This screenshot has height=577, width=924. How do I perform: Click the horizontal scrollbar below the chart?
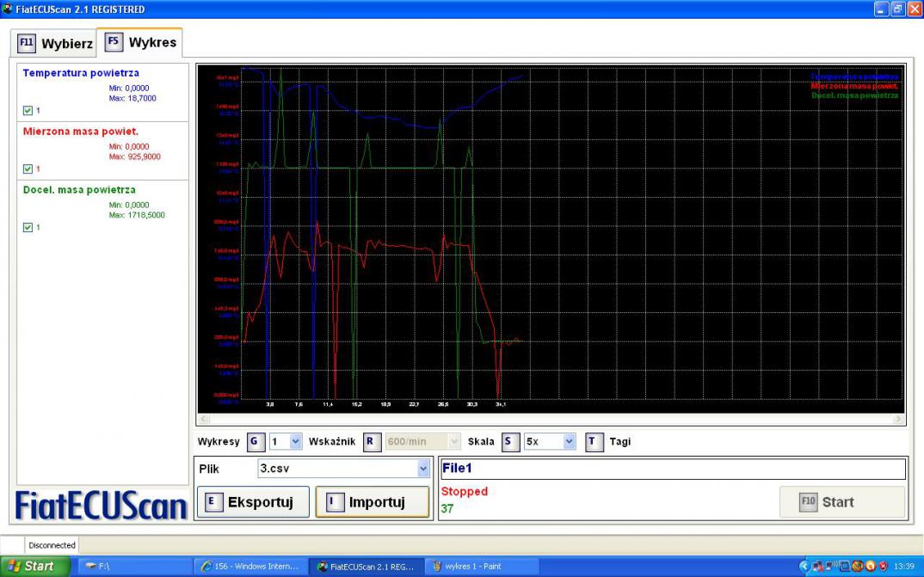point(551,420)
